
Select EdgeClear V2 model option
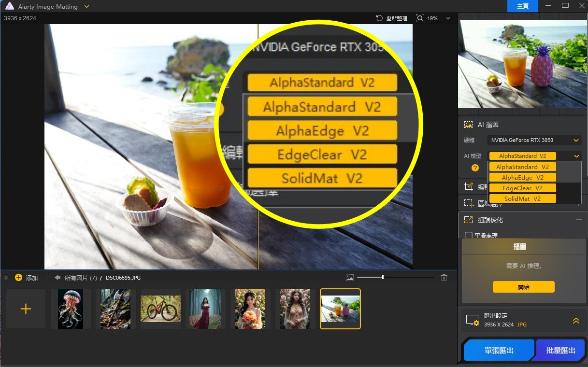tap(522, 188)
